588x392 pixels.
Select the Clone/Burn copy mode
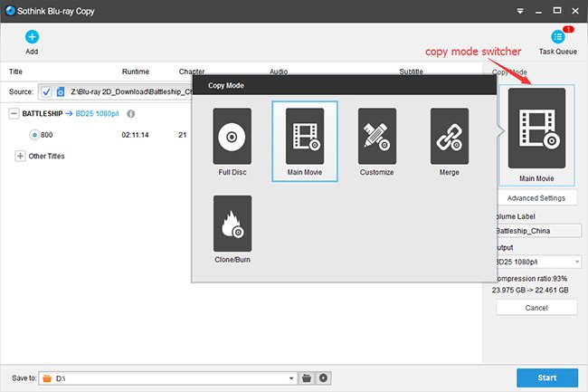point(232,229)
